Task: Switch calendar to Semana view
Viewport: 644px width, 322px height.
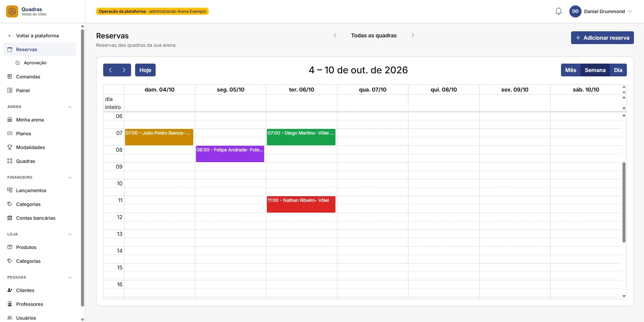Action: click(x=595, y=70)
